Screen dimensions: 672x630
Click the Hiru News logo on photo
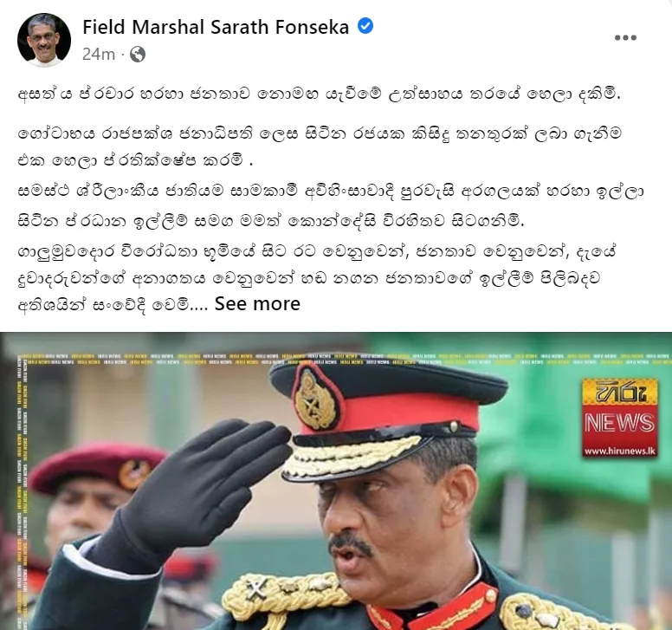tap(620, 418)
